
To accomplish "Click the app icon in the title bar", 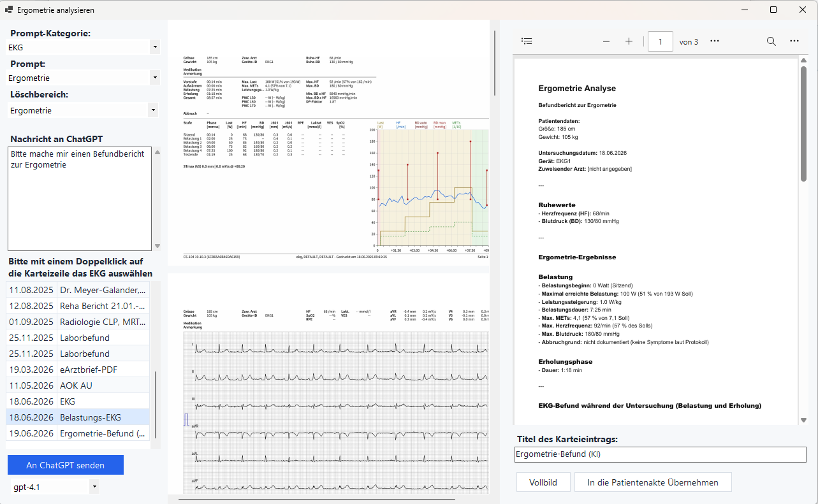I will click(9, 10).
